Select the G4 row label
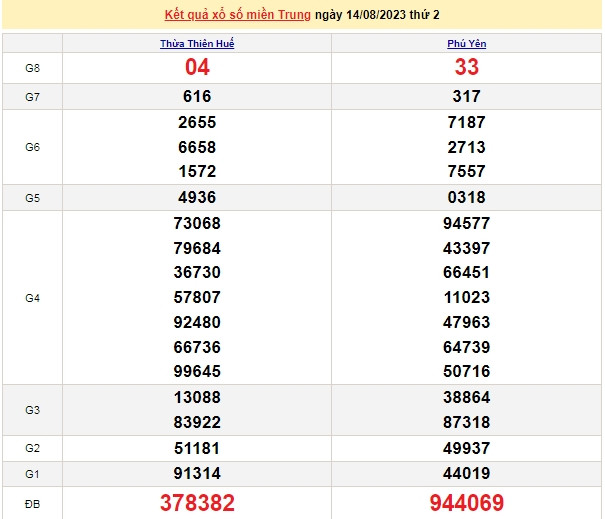 tap(32, 298)
